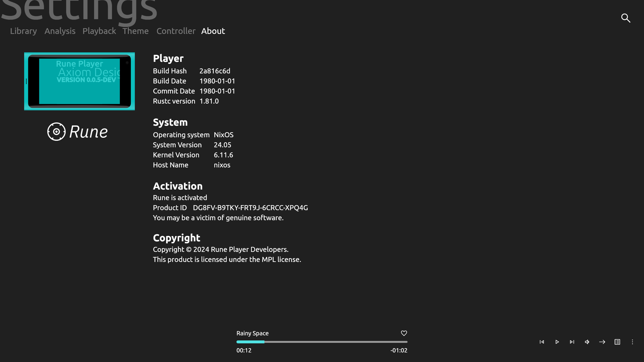Click the arrow playback-mode icon
This screenshot has height=362, width=644.
click(602, 342)
